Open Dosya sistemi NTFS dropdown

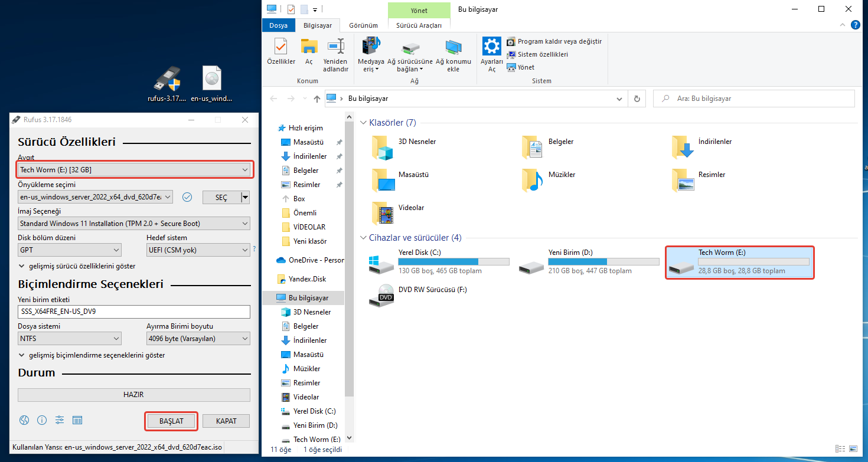tap(70, 339)
